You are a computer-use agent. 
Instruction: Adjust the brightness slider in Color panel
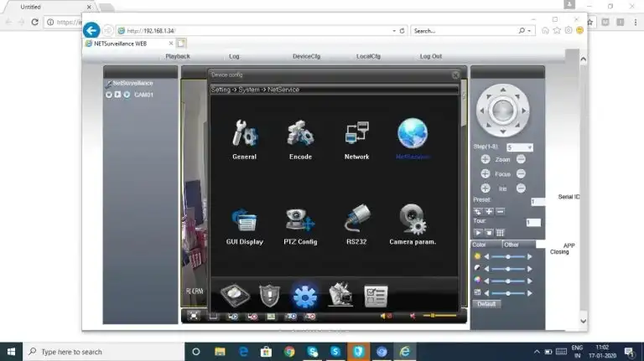point(506,256)
